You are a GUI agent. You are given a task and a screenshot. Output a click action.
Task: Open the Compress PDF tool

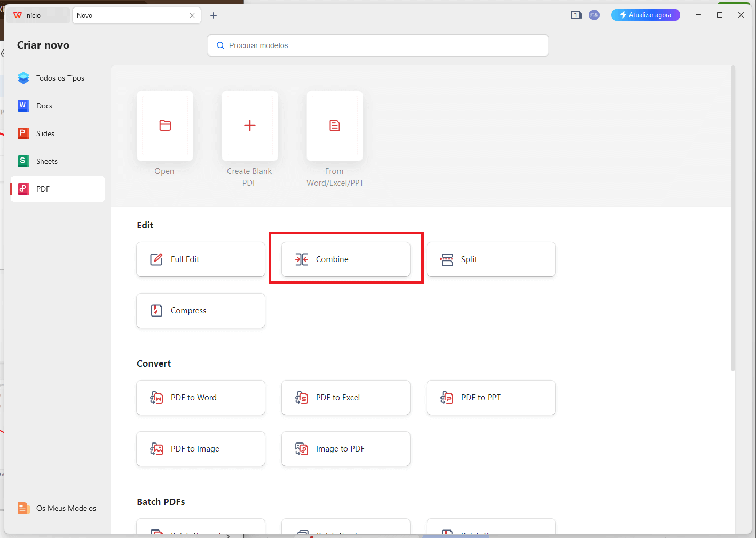[200, 310]
